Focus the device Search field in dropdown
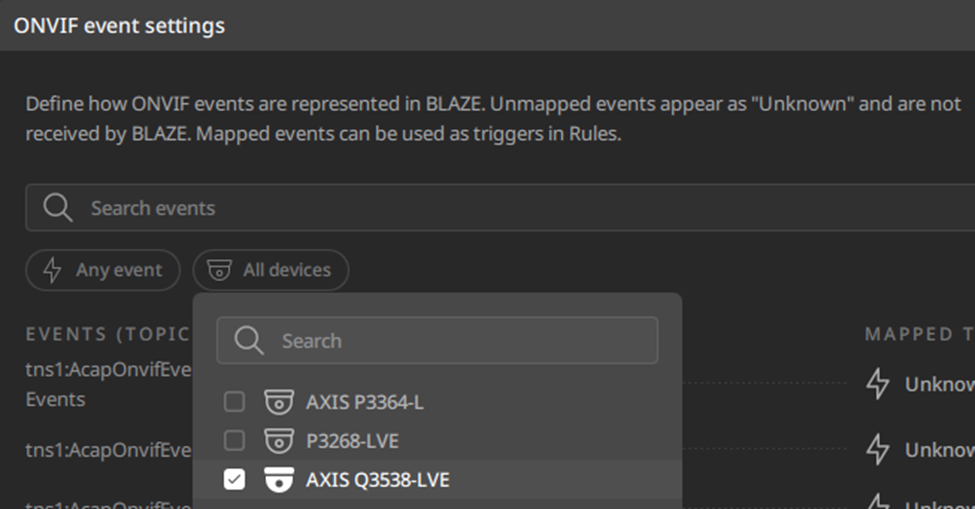 [x=437, y=341]
